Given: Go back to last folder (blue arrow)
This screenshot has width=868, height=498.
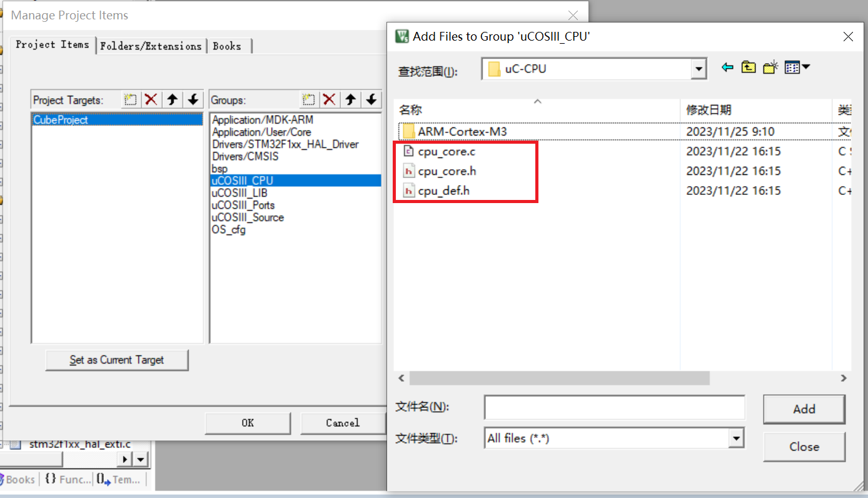Looking at the screenshot, I should pyautogui.click(x=727, y=67).
